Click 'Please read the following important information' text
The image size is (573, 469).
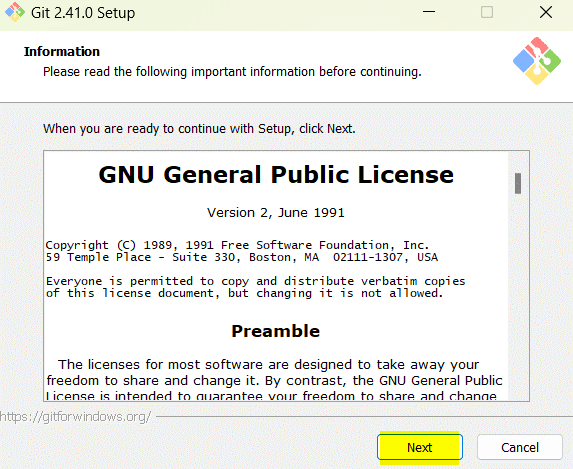(x=232, y=72)
